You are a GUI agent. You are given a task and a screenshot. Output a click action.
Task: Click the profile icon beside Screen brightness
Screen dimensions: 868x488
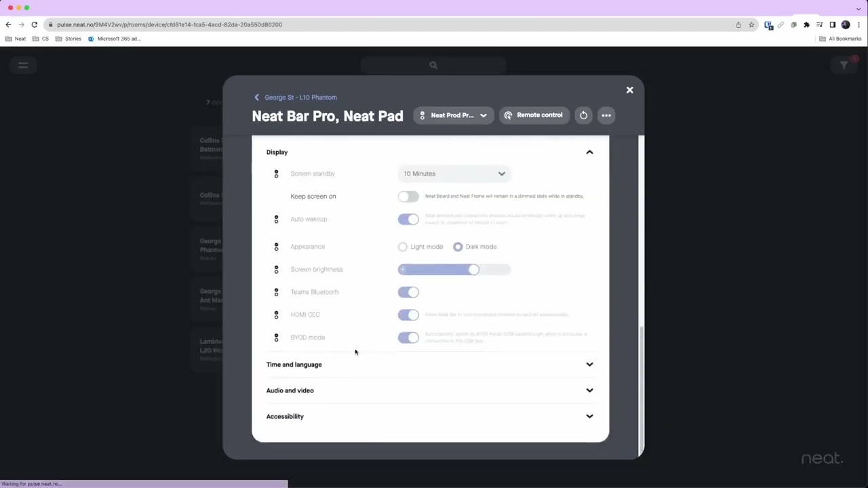[x=276, y=270]
